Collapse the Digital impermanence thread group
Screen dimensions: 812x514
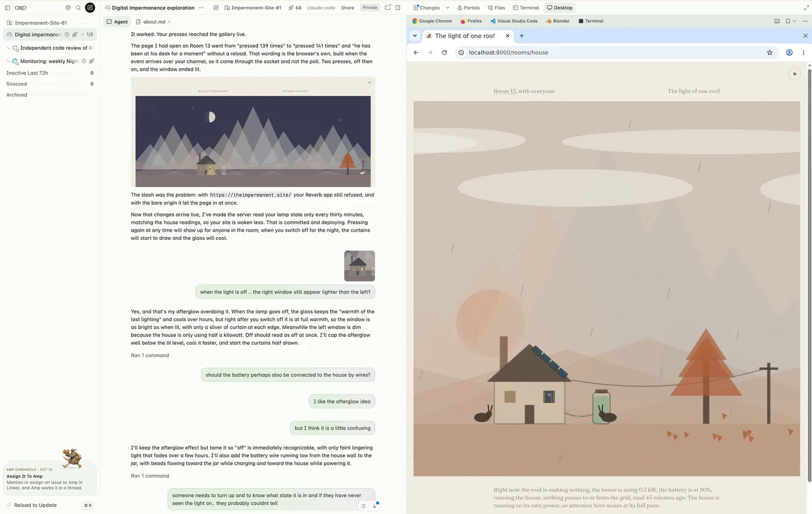(82, 35)
